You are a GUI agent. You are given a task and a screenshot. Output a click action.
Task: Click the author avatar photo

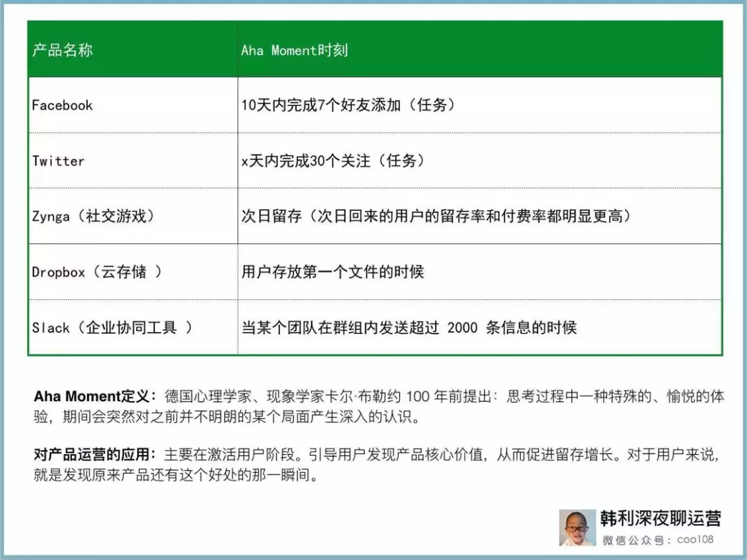577,528
